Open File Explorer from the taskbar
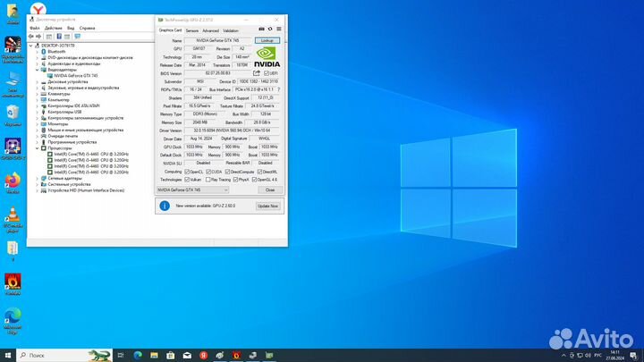 coord(154,355)
